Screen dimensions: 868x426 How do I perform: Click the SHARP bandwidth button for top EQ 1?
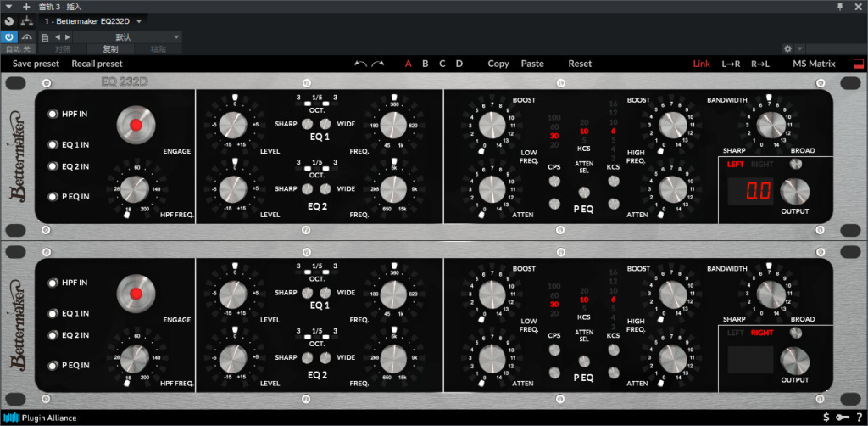307,124
